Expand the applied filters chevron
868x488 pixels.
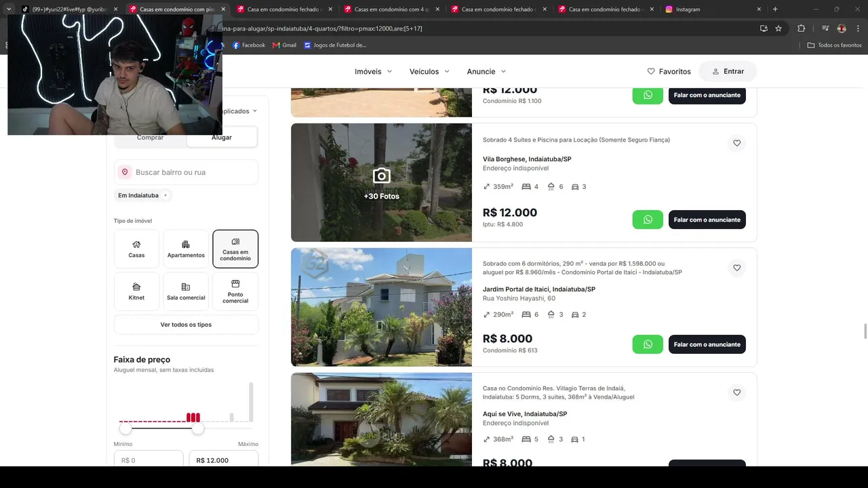255,111
